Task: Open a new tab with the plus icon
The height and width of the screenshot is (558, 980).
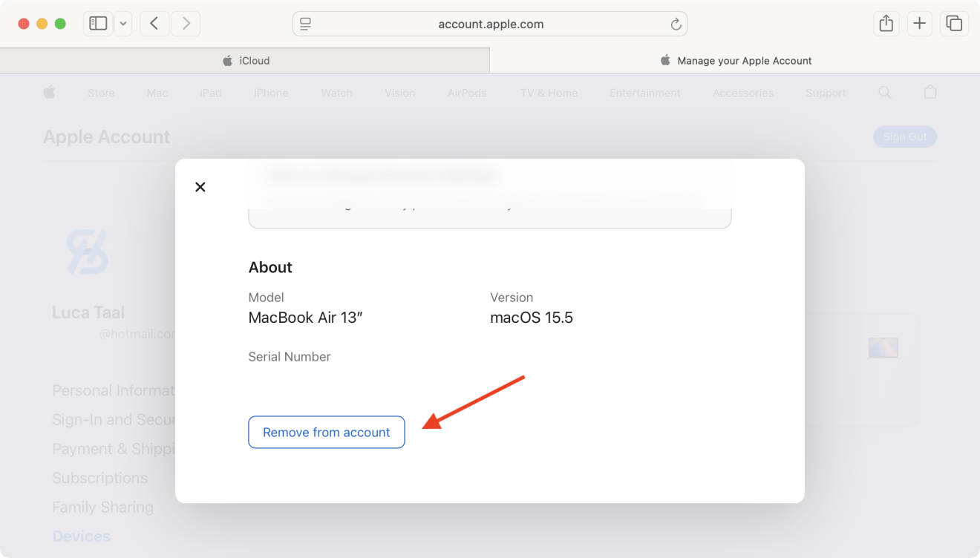Action: point(919,23)
